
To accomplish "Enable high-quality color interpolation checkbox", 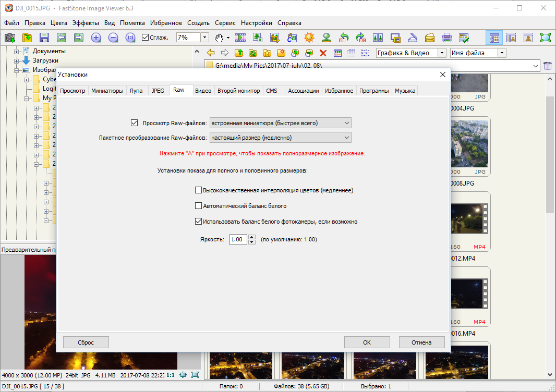I will 198,190.
